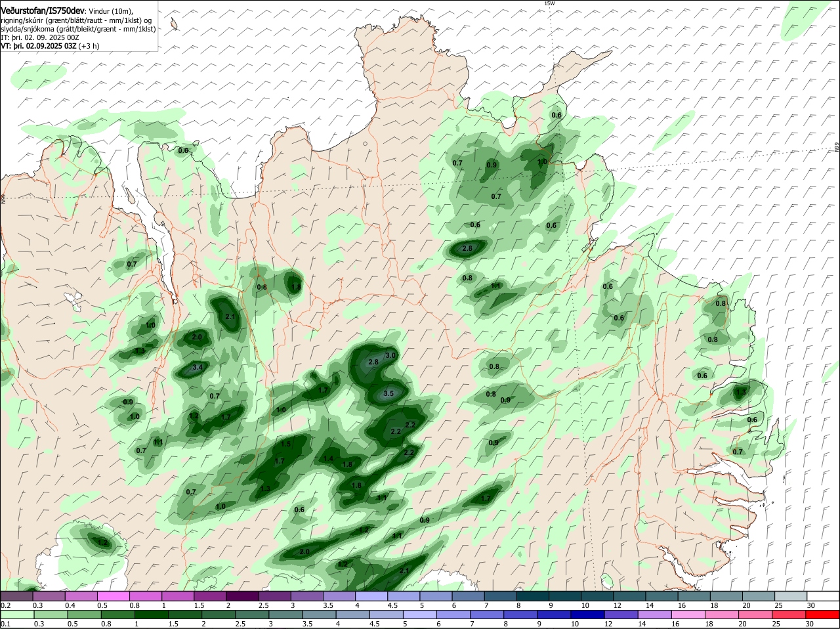Click the dull mauve swatch between 0.2 and 0.3
Screen dimensions: 840x629
coord(16,596)
